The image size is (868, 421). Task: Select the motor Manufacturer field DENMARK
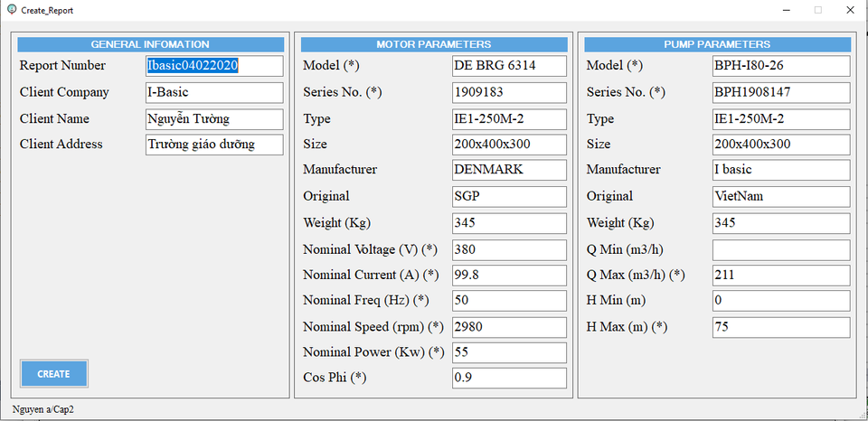(509, 170)
